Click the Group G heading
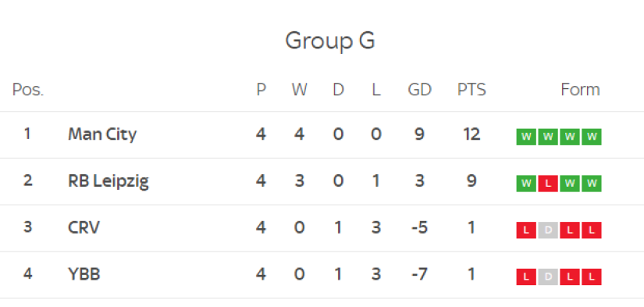This screenshot has height=307, width=644. pos(330,41)
